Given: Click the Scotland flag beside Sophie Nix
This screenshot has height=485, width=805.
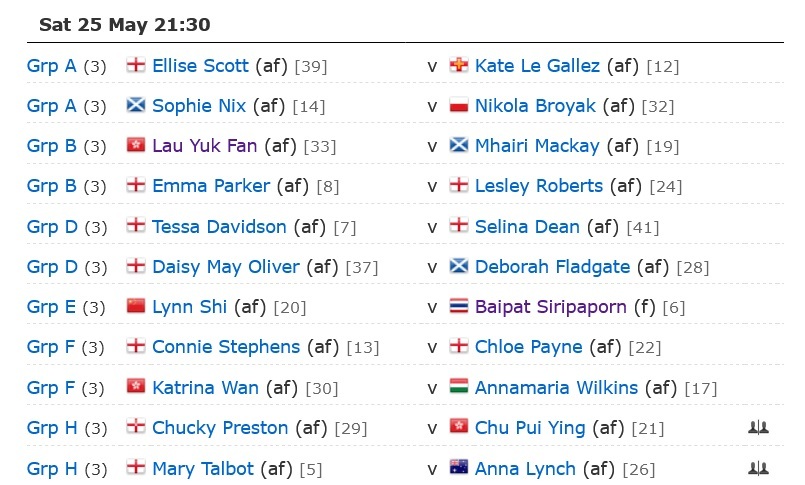Looking at the screenshot, I should pyautogui.click(x=136, y=105).
